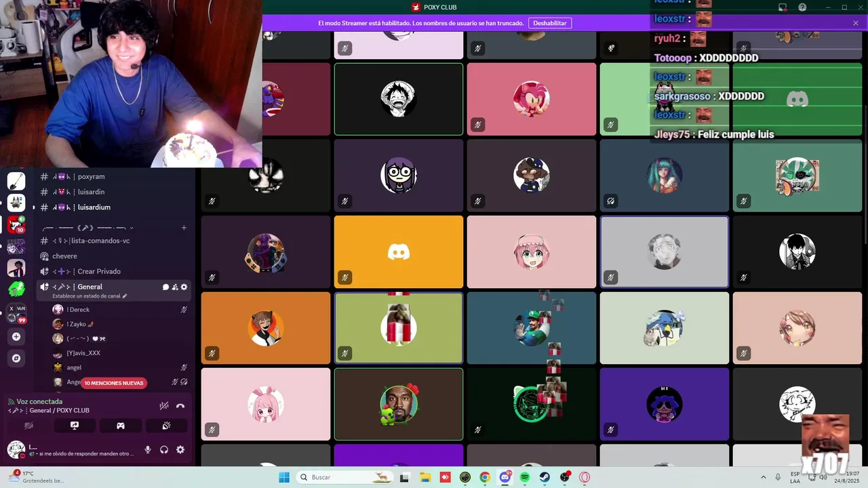Disconnect from voice call

tap(180, 405)
